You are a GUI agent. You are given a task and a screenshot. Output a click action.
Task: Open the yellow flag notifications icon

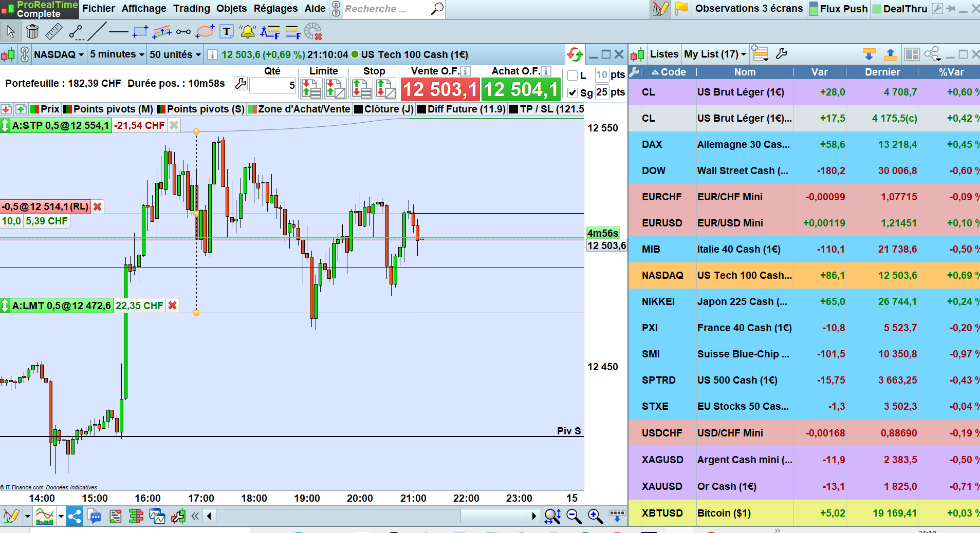(681, 8)
